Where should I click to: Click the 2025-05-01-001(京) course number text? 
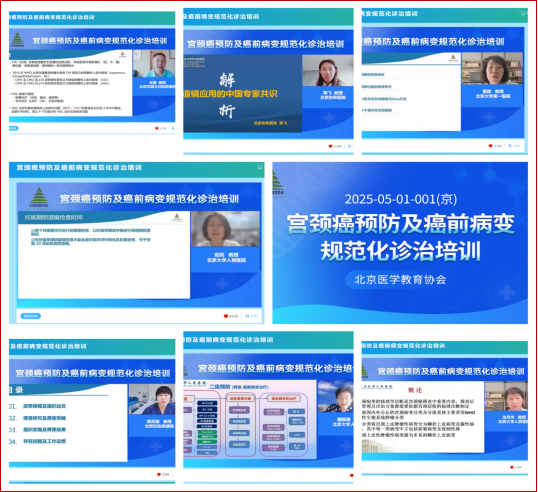[x=401, y=199]
